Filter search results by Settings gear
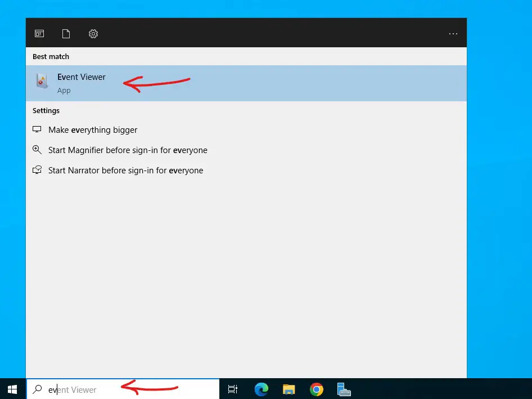Image resolution: width=532 pixels, height=399 pixels. click(93, 34)
